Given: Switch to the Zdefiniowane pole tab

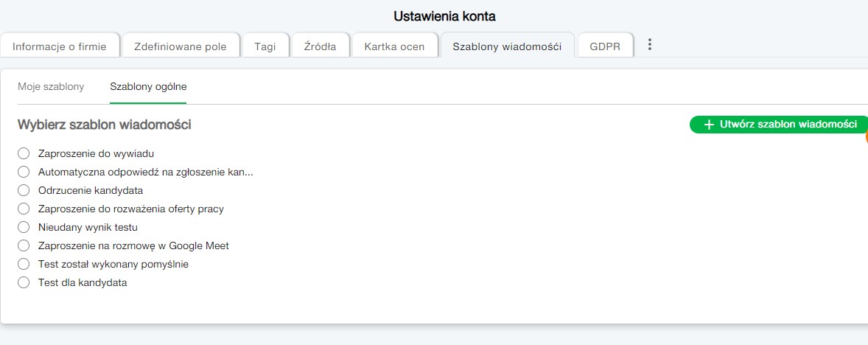Looking at the screenshot, I should coord(180,46).
